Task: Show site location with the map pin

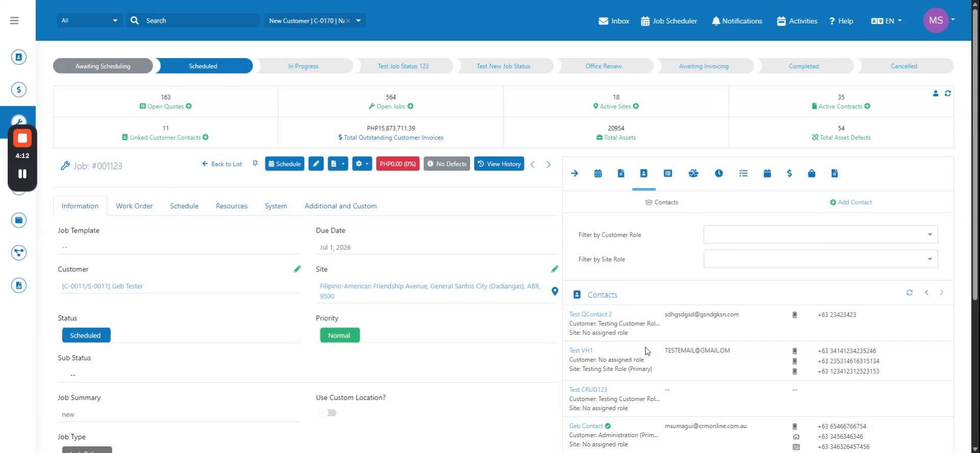Action: (x=555, y=291)
